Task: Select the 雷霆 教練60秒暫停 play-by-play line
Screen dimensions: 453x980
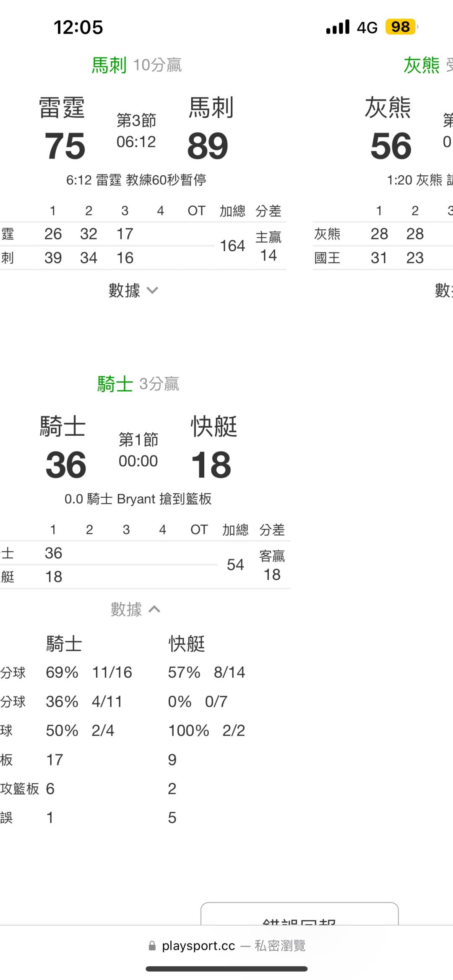Action: (x=136, y=180)
